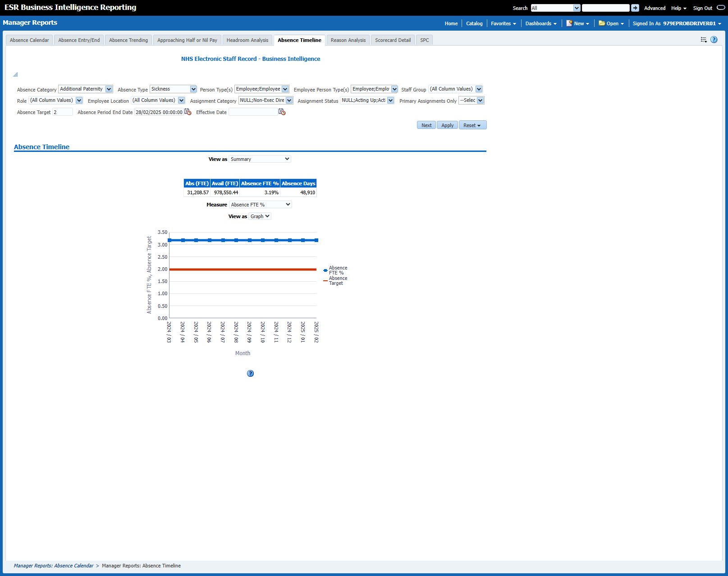Viewport: 728px width, 576px height.
Task: Open calendar picker for Absence Period End Date
Action: 188,112
